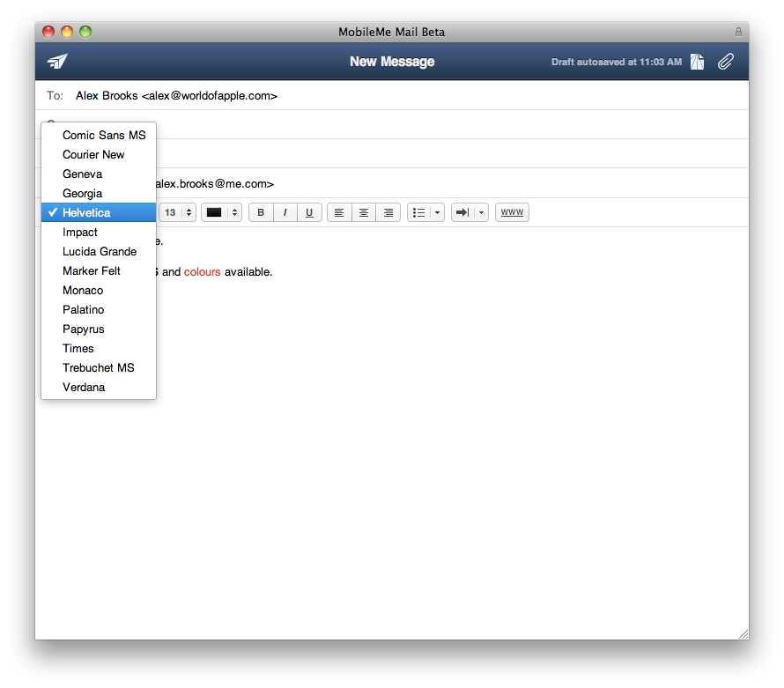Choose Marker Felt font
Screen dimensions: 784x688
coord(99,271)
